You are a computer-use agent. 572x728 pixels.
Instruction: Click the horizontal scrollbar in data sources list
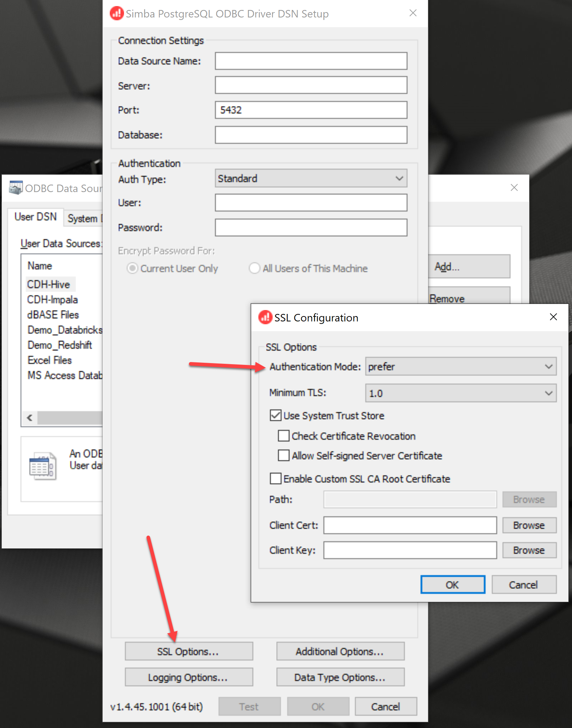pos(70,418)
